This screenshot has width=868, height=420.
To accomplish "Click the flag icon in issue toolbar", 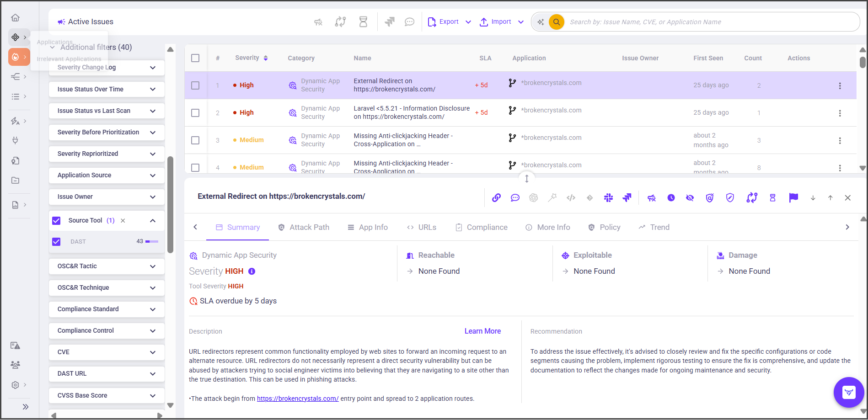I will tap(793, 197).
